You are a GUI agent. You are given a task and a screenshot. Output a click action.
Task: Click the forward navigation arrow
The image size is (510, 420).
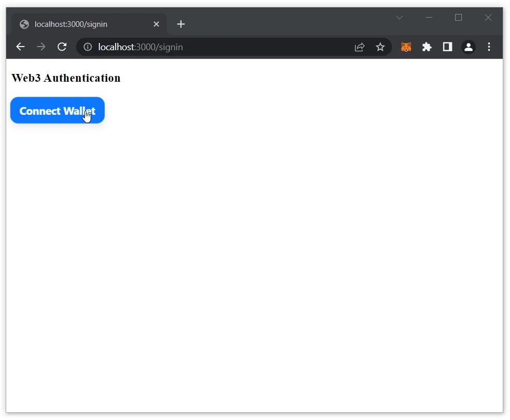(41, 47)
